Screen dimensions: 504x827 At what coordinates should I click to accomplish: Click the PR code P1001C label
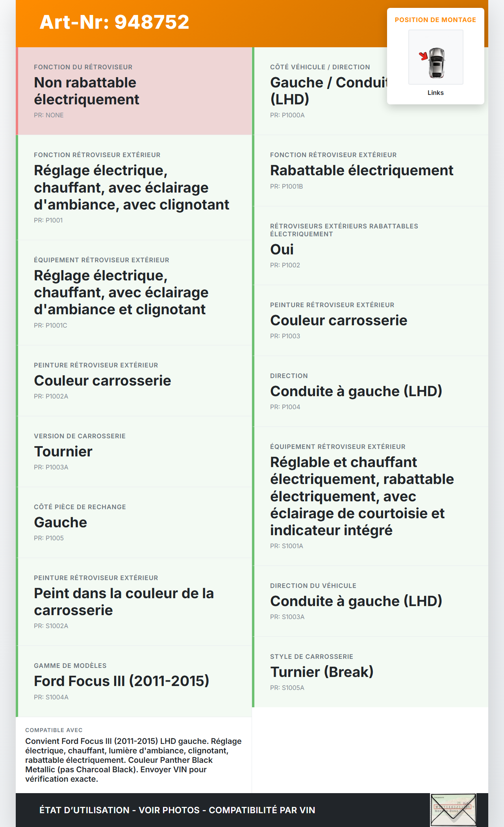click(x=50, y=326)
